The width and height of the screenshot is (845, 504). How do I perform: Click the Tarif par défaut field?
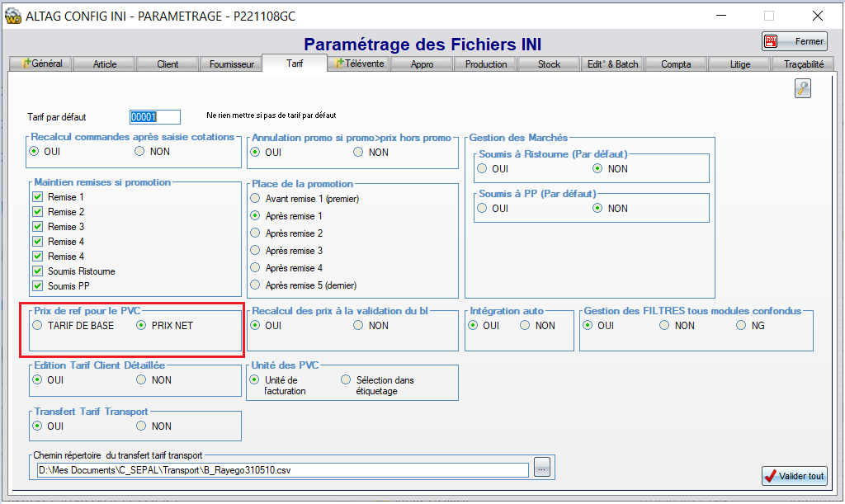point(155,117)
